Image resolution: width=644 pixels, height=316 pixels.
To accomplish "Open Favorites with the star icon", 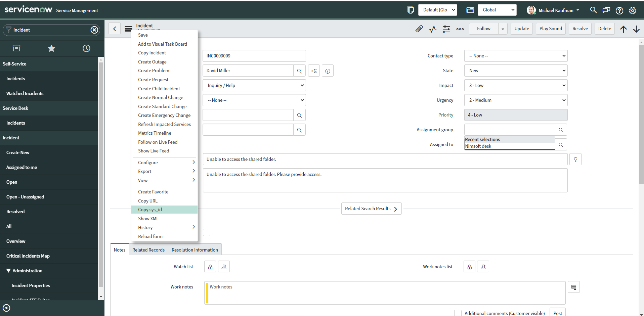I will pyautogui.click(x=51, y=48).
